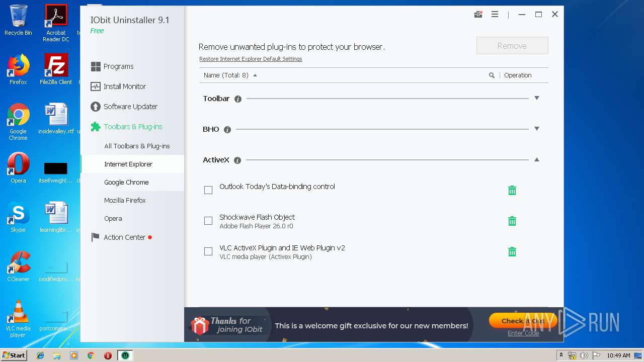Expand the Toolbar category
The image size is (644, 362).
(x=537, y=98)
